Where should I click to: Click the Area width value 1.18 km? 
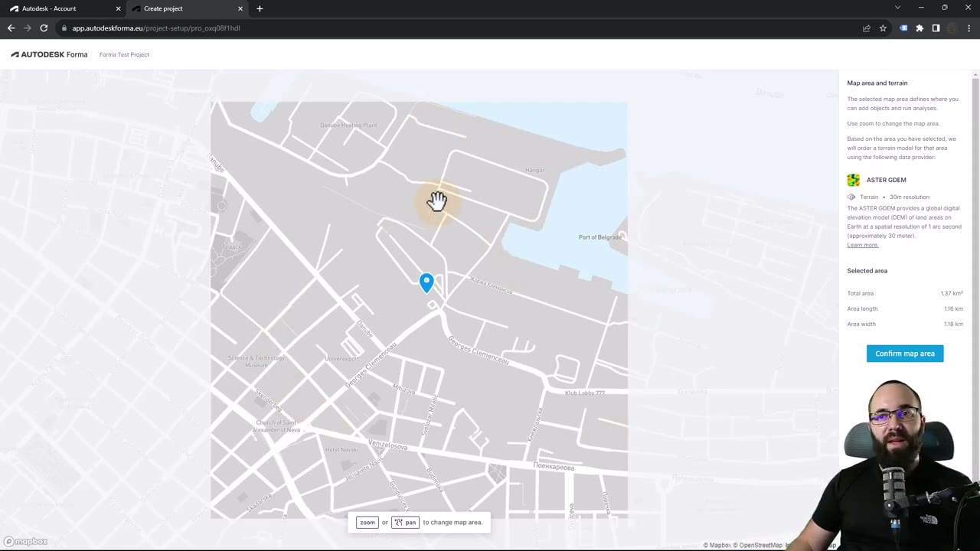(953, 324)
